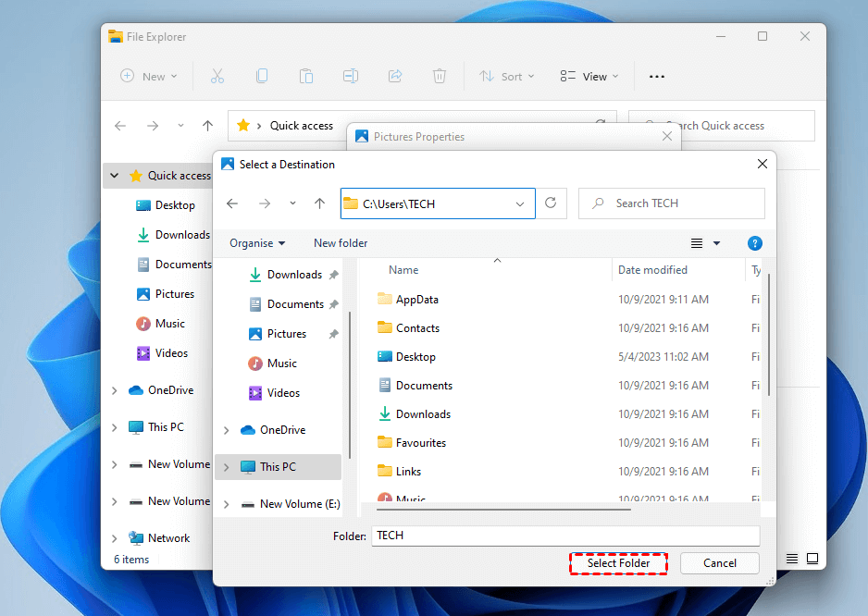Image resolution: width=868 pixels, height=616 pixels.
Task: Open the change view icon in dialog
Action: point(698,243)
